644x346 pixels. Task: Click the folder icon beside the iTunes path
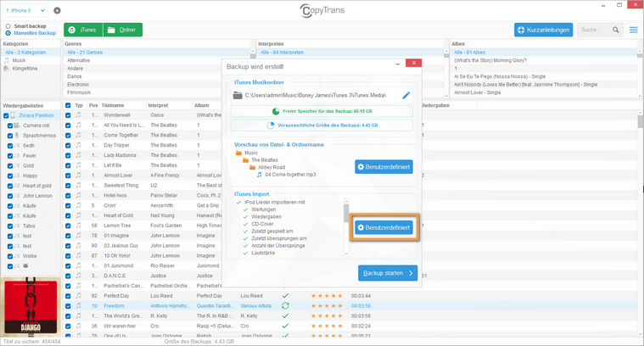click(x=238, y=95)
